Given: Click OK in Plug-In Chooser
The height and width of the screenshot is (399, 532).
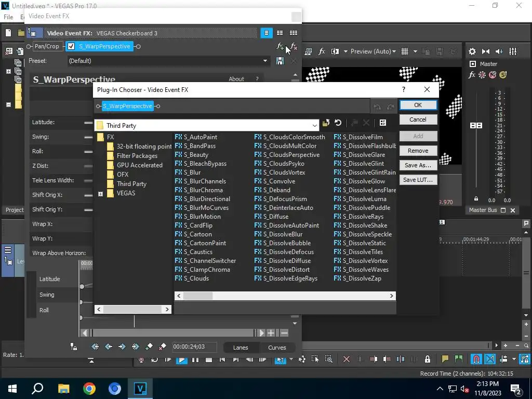Looking at the screenshot, I should tap(418, 105).
